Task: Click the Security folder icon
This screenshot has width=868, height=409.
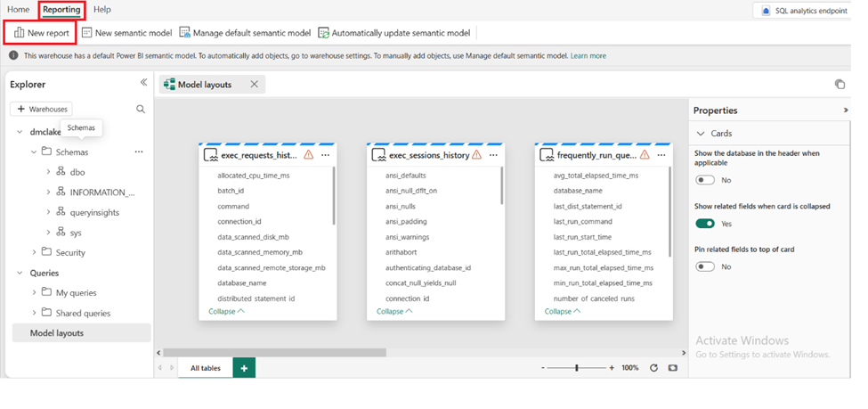Action: [x=46, y=252]
